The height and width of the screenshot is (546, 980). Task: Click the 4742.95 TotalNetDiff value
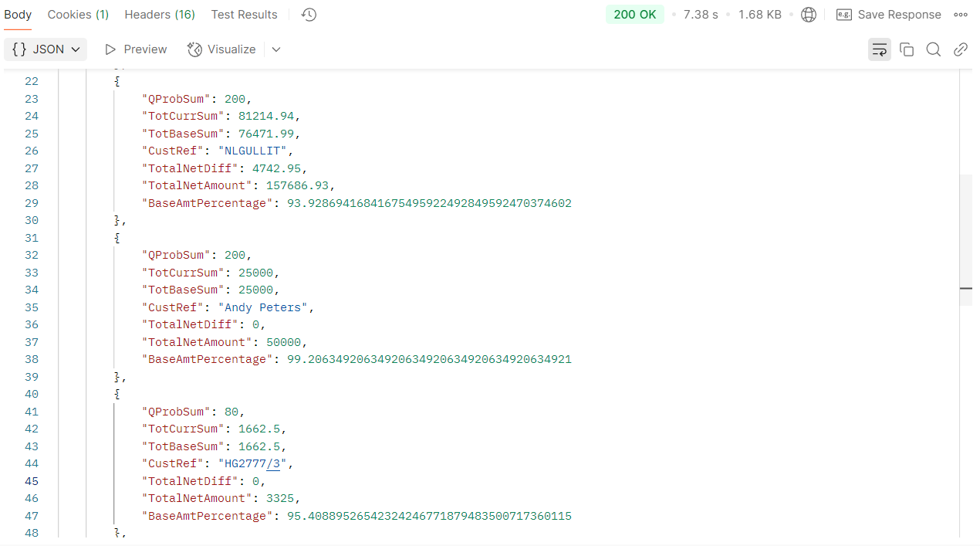(x=276, y=168)
